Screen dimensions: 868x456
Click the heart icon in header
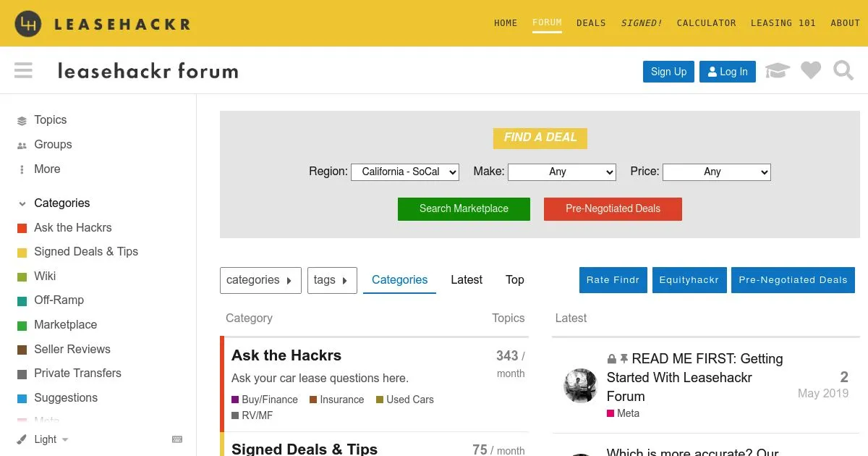[811, 71]
